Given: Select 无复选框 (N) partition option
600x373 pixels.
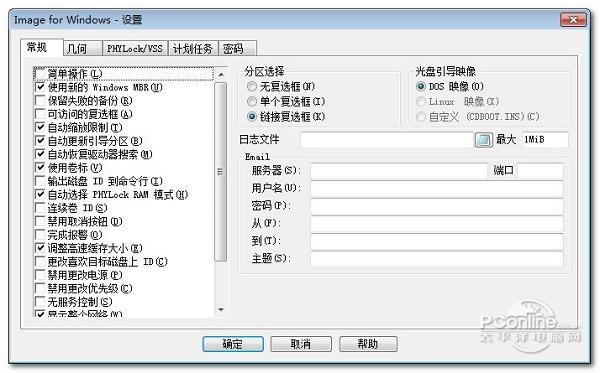Looking at the screenshot, I should click(252, 86).
